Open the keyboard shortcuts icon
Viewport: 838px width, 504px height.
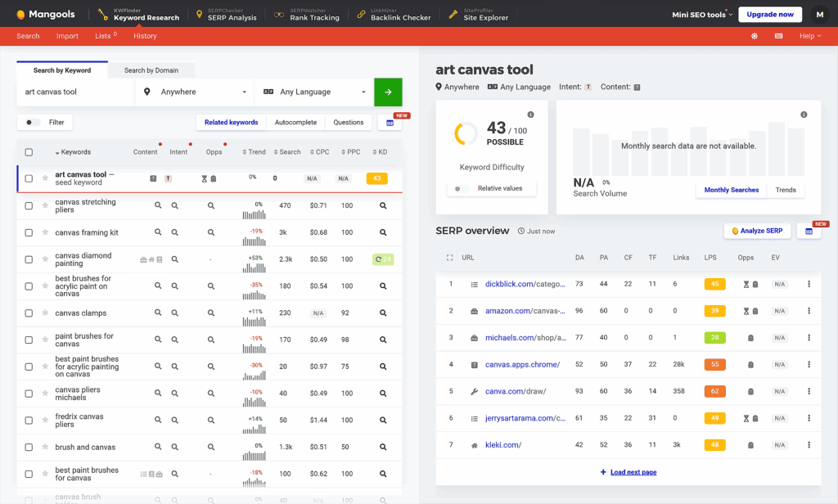(x=778, y=36)
